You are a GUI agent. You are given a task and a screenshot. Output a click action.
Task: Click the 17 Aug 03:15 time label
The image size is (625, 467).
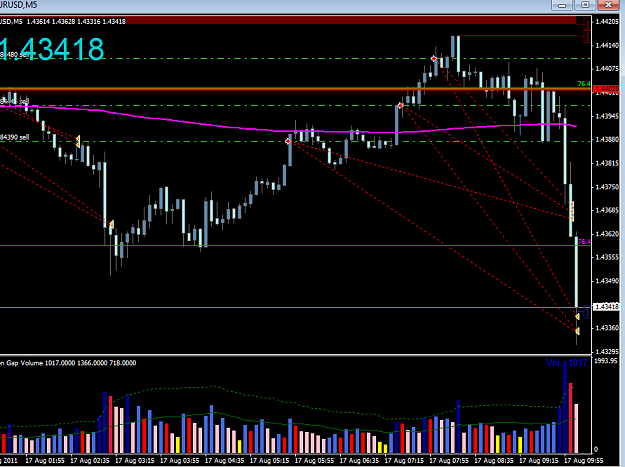[x=135, y=461]
